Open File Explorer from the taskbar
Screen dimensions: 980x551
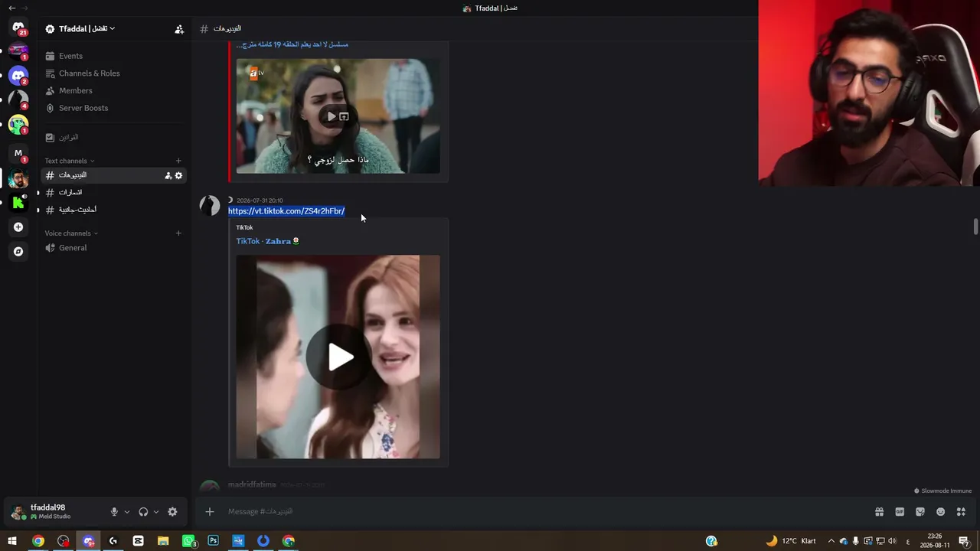[x=163, y=541]
